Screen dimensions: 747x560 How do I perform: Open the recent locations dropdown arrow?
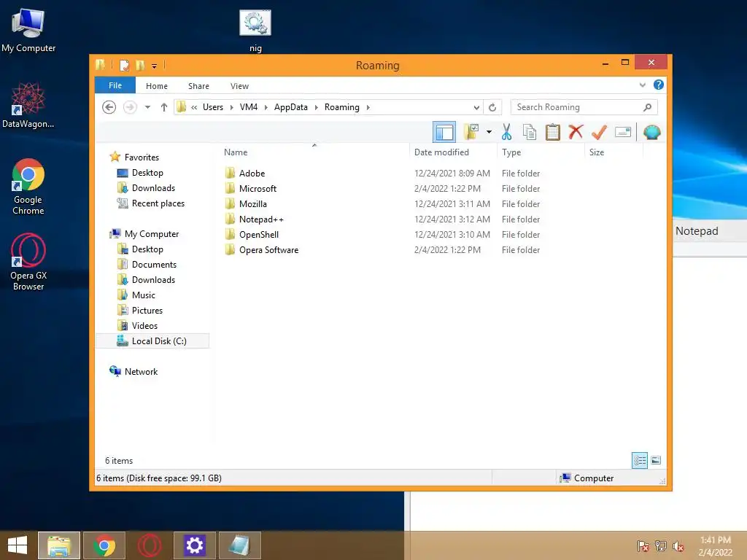[x=147, y=107]
